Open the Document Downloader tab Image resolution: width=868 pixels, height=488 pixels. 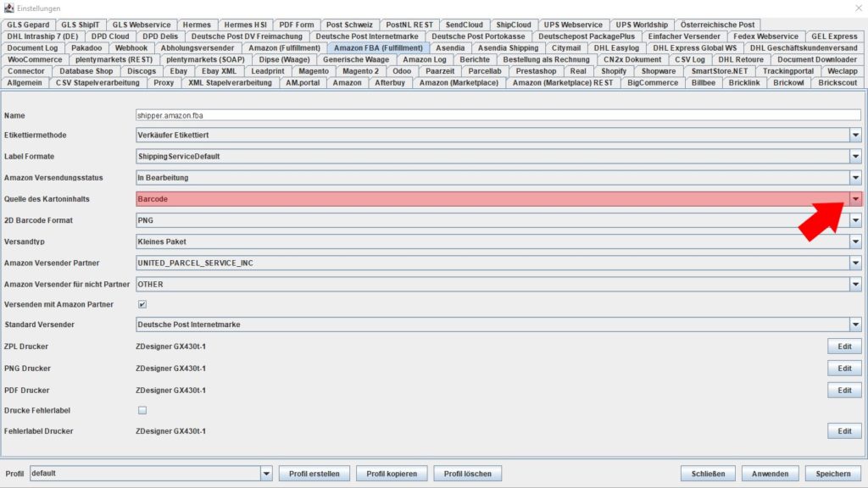pos(816,60)
